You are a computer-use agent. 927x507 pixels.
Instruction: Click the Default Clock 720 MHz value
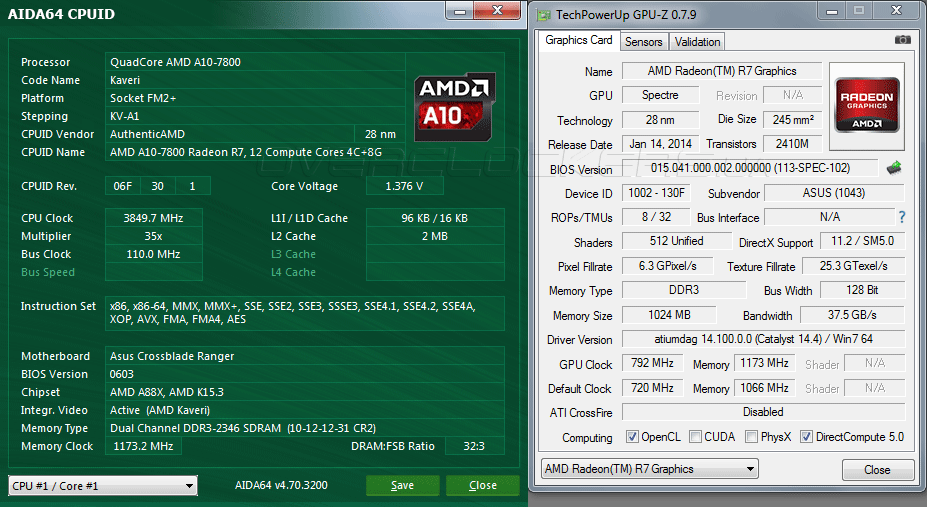(x=652, y=388)
